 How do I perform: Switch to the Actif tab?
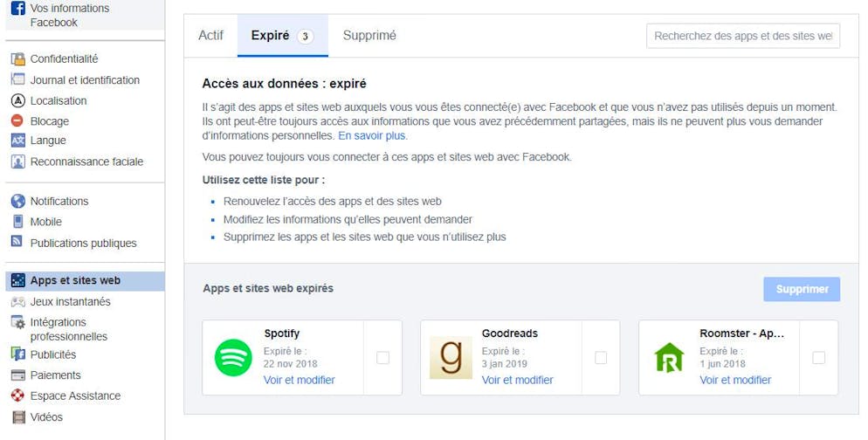(x=211, y=36)
